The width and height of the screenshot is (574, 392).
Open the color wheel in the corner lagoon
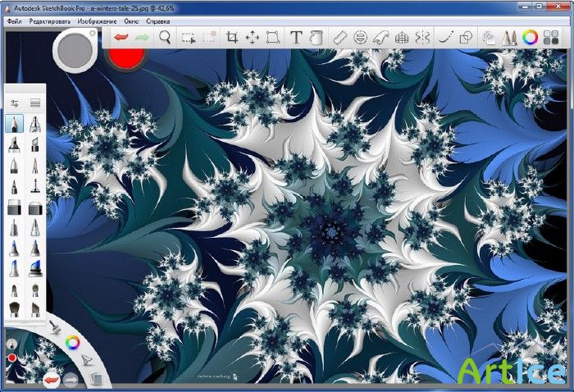(72, 343)
